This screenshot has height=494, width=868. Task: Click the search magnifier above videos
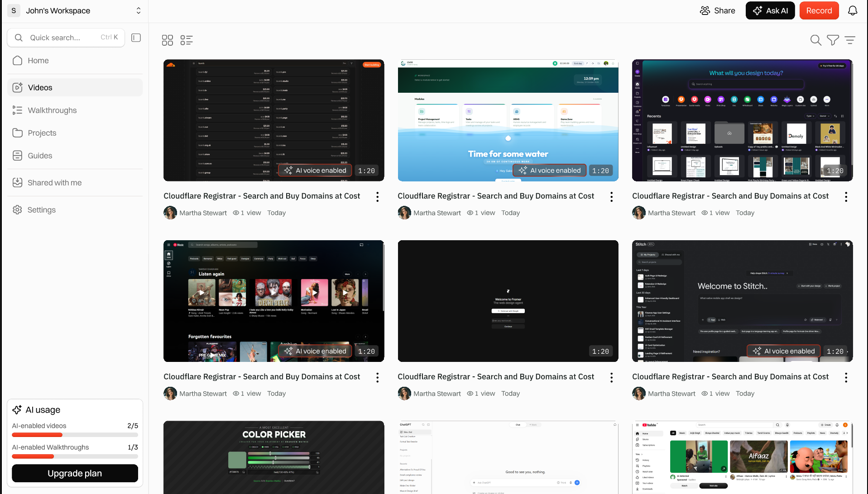coord(815,40)
